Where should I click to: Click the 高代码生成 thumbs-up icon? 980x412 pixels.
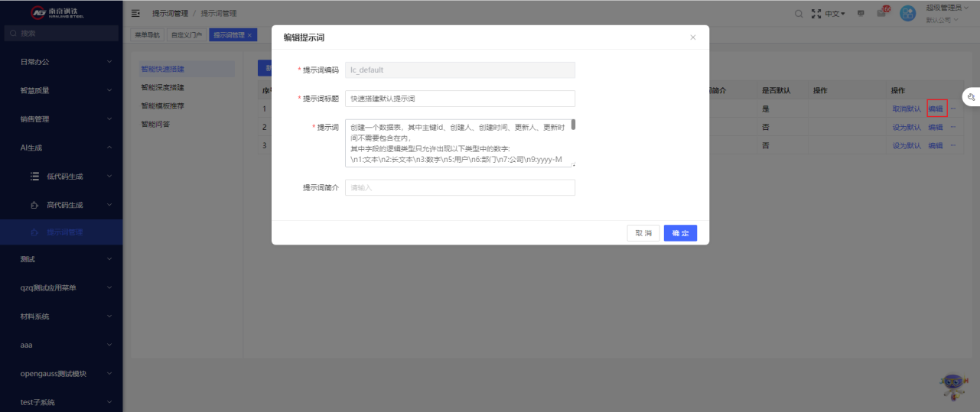pyautogui.click(x=34, y=205)
